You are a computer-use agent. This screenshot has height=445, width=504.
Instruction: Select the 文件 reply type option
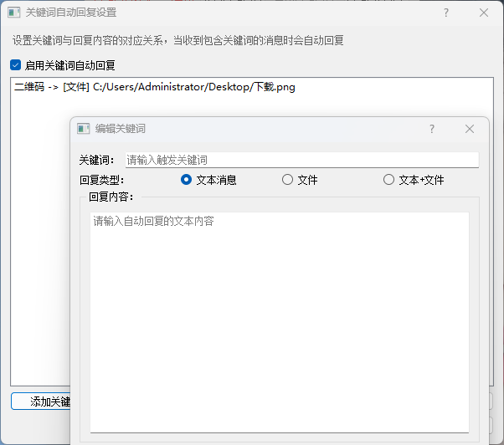coord(287,179)
